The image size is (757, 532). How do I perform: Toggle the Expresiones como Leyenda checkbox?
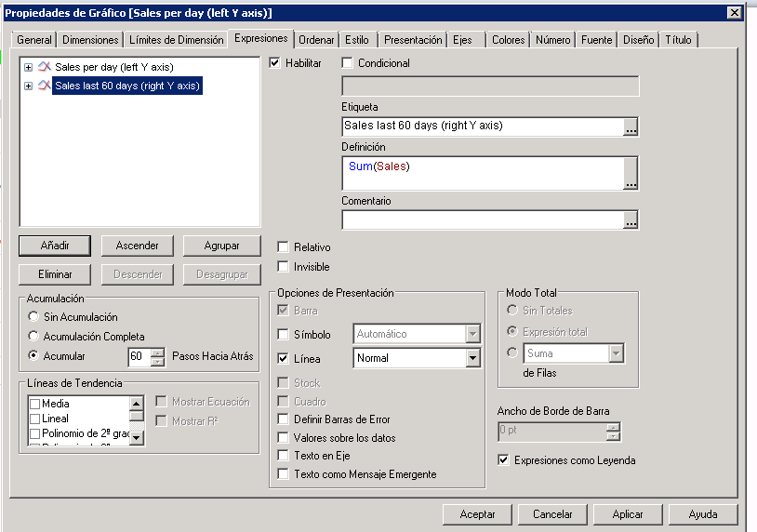click(504, 459)
